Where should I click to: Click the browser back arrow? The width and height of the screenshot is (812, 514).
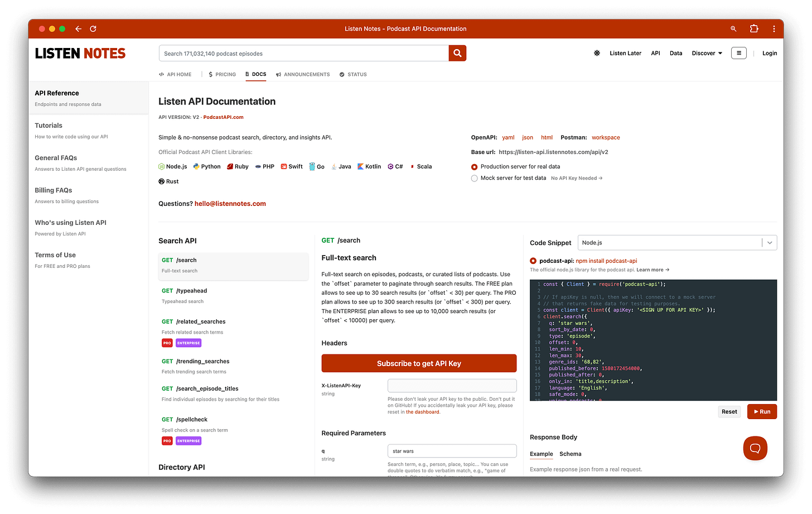coord(78,28)
